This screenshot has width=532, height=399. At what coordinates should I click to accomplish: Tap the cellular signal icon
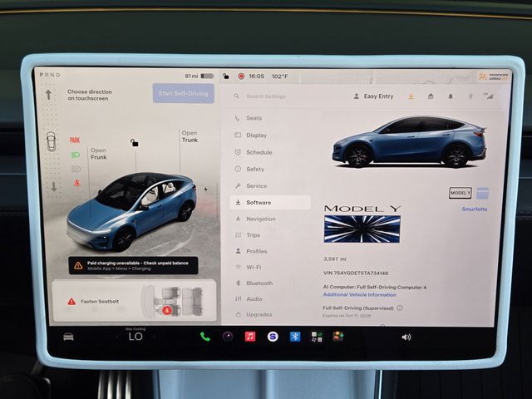tap(488, 96)
